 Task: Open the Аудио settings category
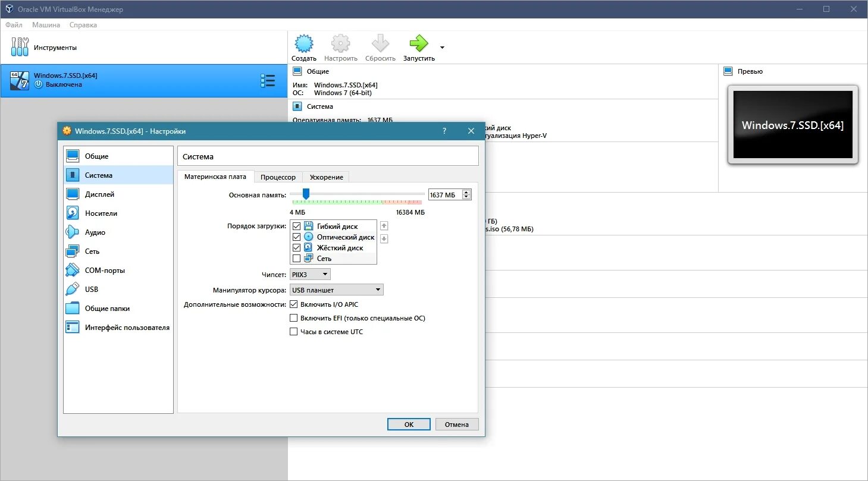(x=118, y=232)
